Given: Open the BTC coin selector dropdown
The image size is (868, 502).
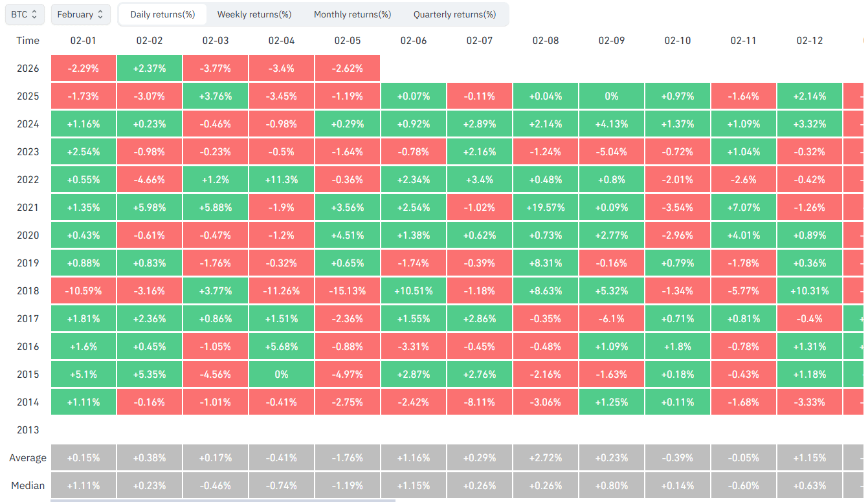Looking at the screenshot, I should (x=25, y=14).
